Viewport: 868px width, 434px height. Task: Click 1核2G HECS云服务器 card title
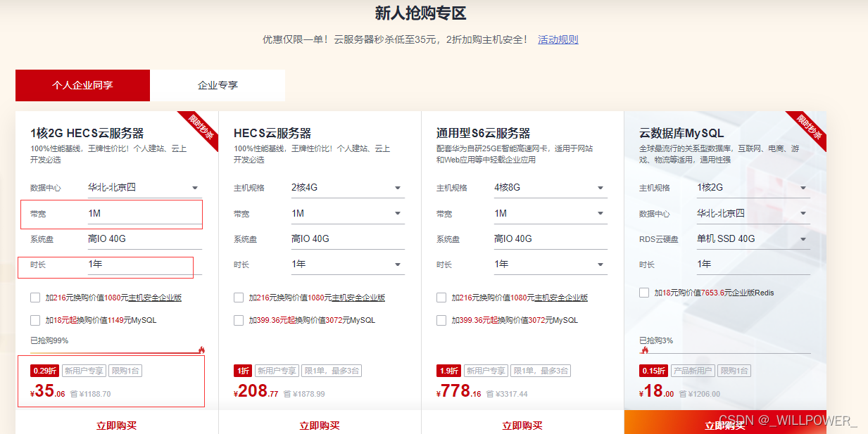[87, 133]
